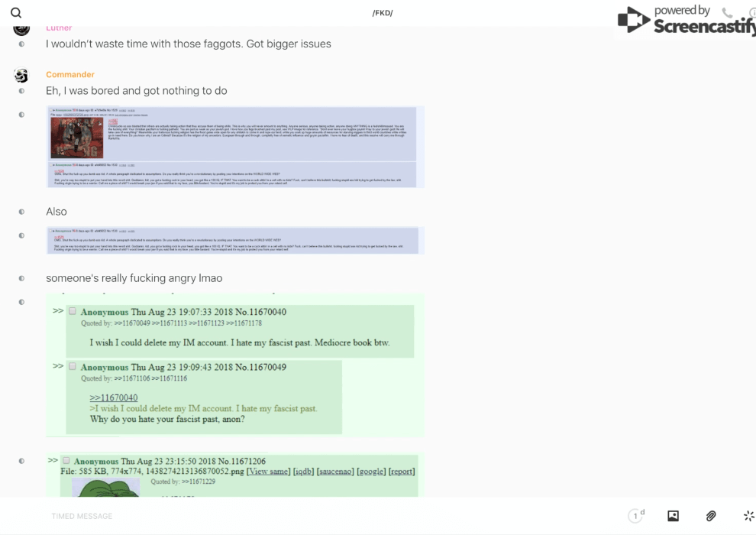Start a voice call with phone icon
756x535 pixels.
coord(727,13)
